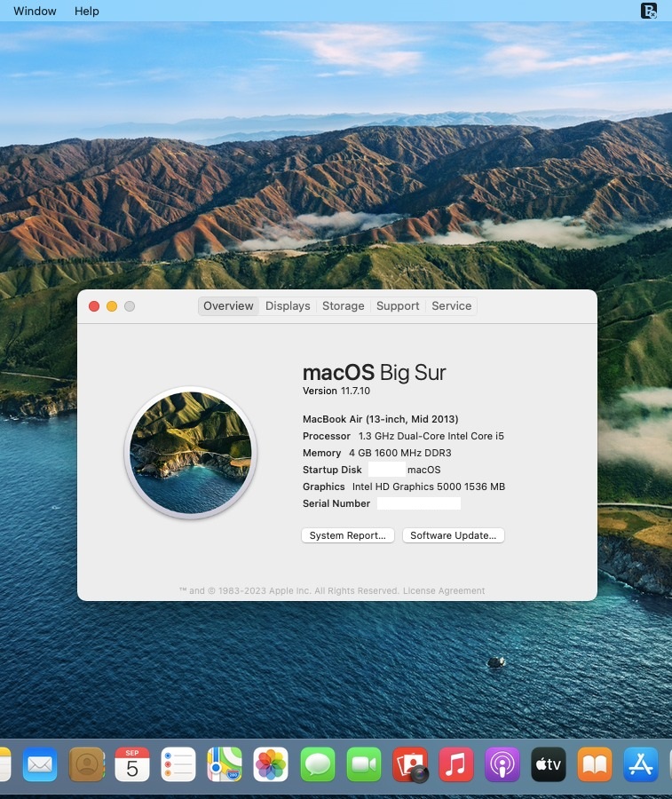672x799 pixels.
Task: Click the System Report... button
Action: (x=348, y=535)
